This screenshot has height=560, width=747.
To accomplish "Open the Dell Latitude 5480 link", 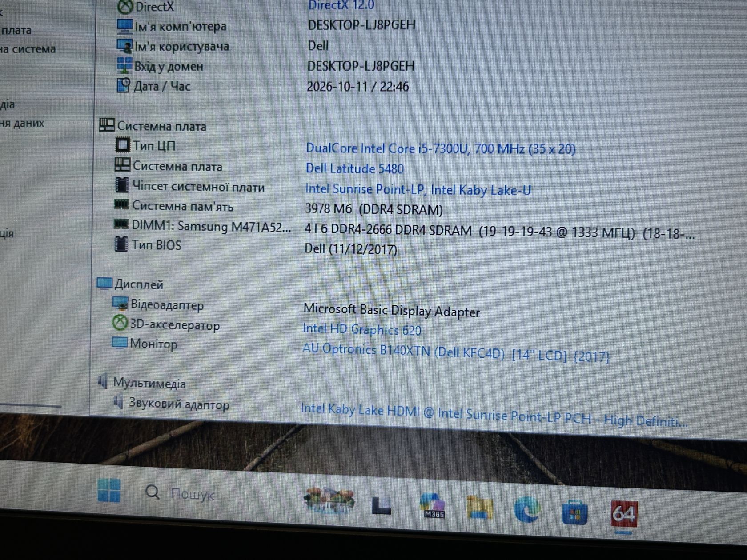I will tap(354, 168).
